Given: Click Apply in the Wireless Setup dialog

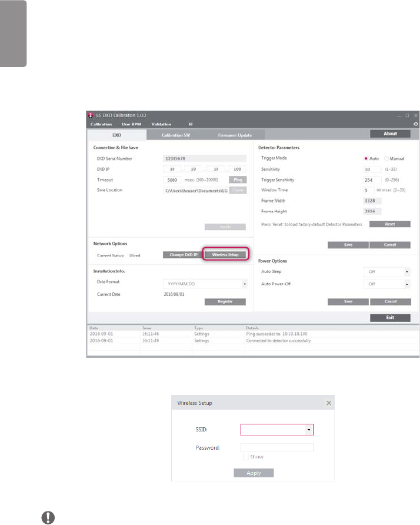Looking at the screenshot, I should pyautogui.click(x=254, y=473).
